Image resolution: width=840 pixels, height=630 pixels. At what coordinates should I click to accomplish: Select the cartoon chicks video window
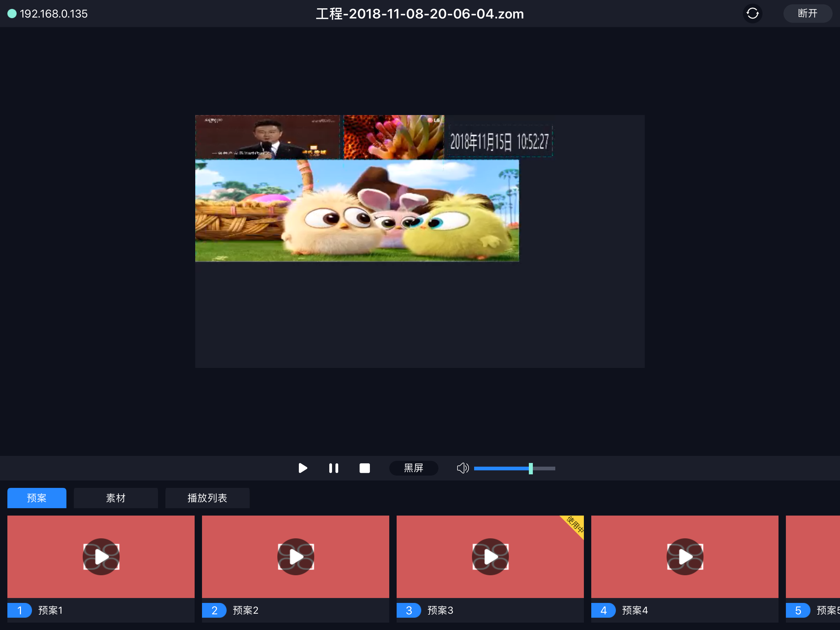pyautogui.click(x=357, y=210)
